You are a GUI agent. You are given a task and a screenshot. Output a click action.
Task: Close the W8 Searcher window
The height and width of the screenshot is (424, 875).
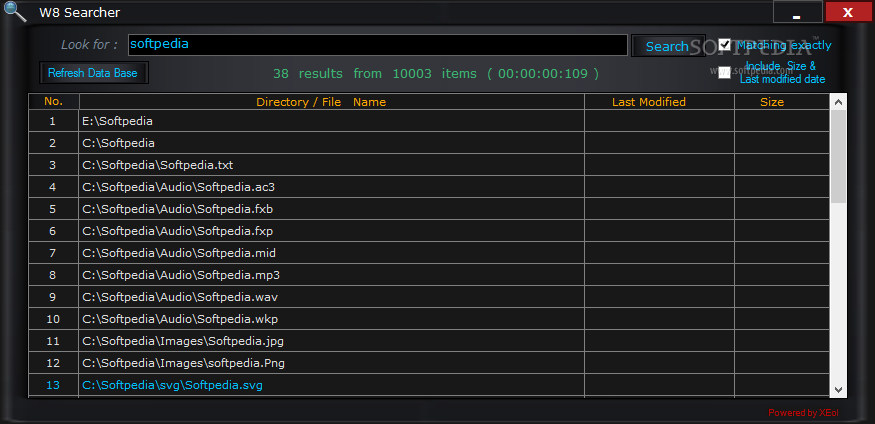[x=848, y=12]
